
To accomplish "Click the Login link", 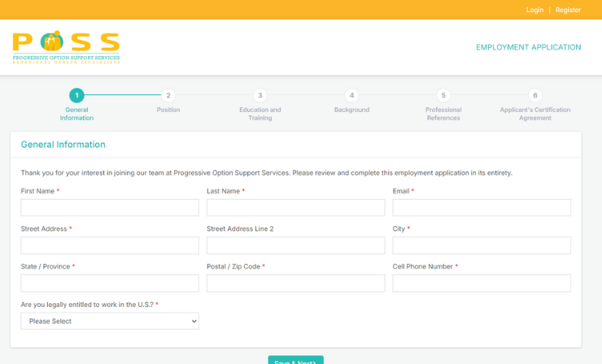I will point(534,10).
